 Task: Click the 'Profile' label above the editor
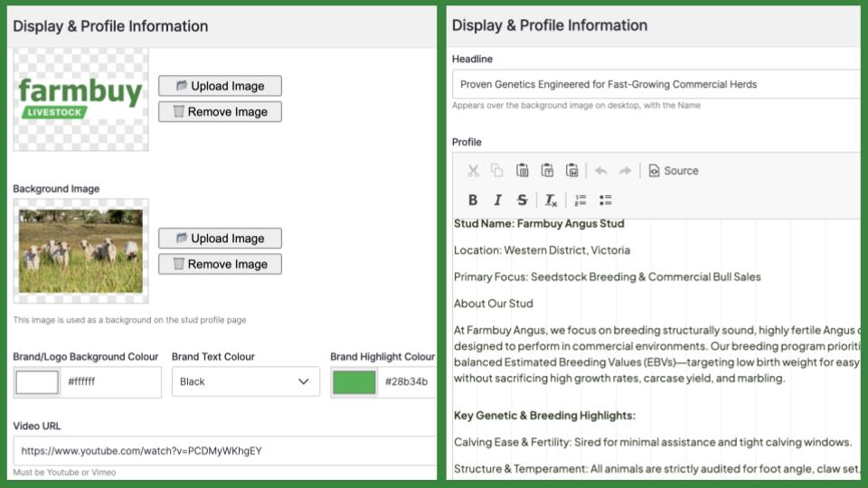tap(467, 142)
